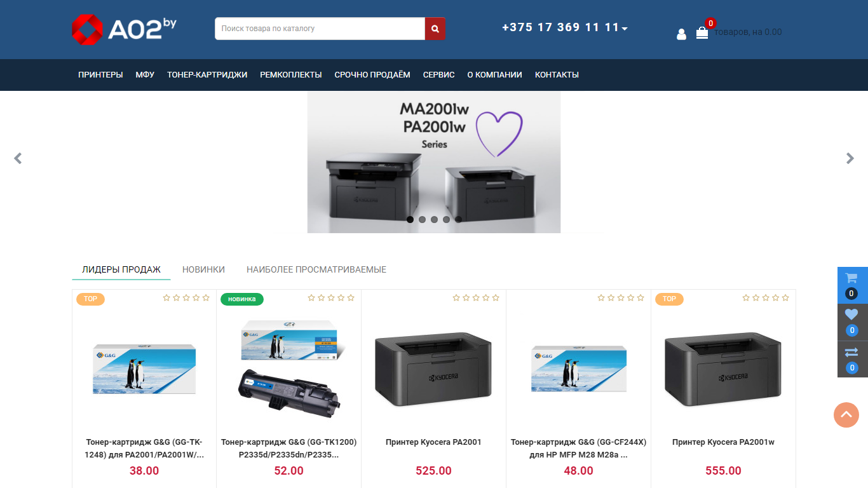868x488 pixels.
Task: Click into the catalog search field
Action: pos(320,29)
